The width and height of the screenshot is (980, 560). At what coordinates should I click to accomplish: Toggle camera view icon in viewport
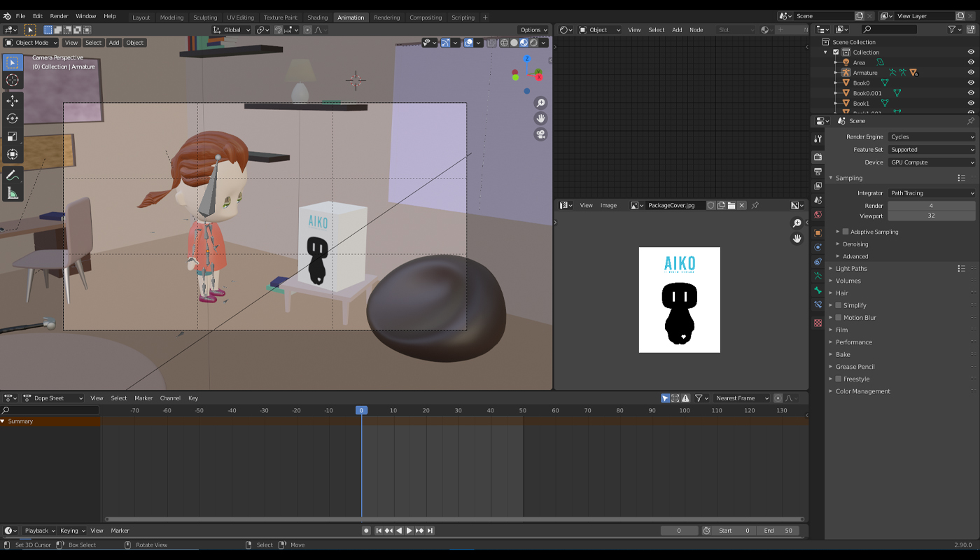[x=540, y=134]
